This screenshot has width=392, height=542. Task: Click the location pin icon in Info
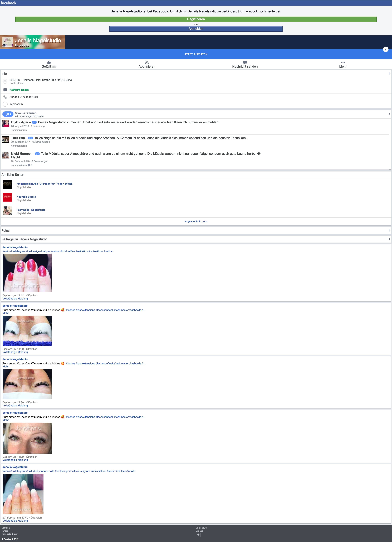pyautogui.click(x=5, y=81)
